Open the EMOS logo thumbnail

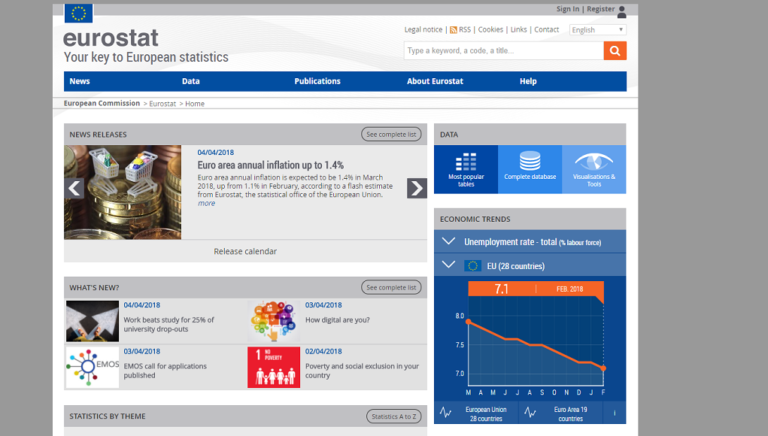[x=93, y=367]
